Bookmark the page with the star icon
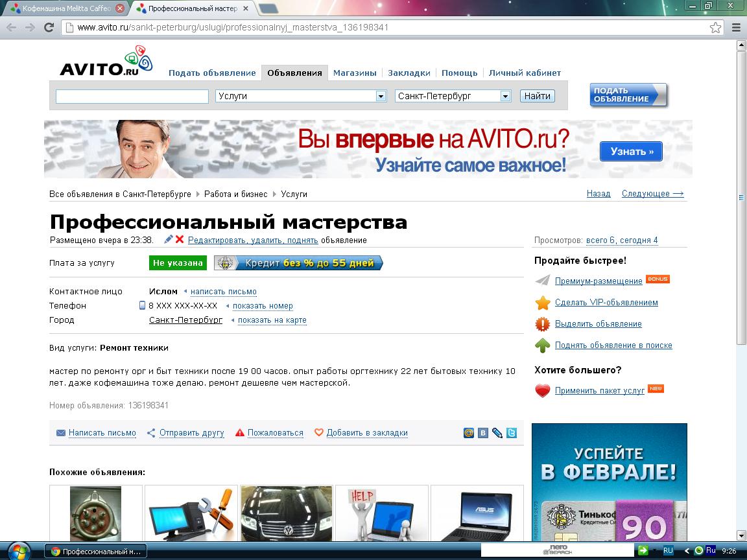 [715, 28]
